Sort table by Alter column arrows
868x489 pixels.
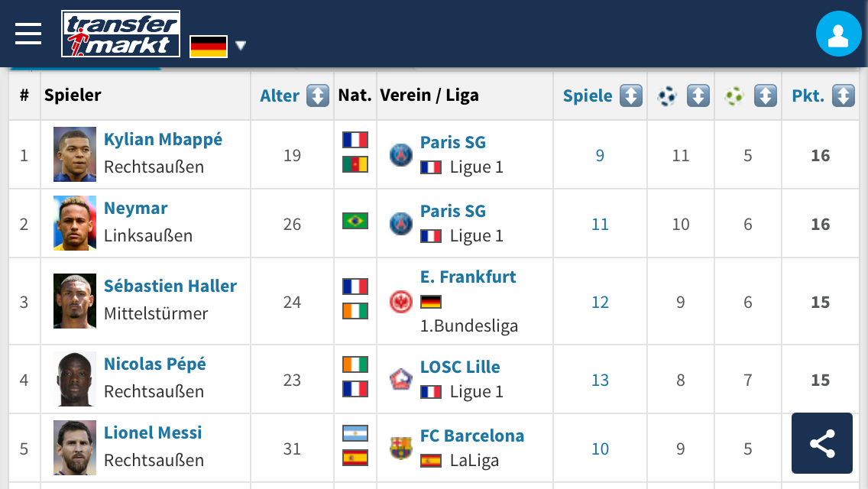click(x=318, y=96)
